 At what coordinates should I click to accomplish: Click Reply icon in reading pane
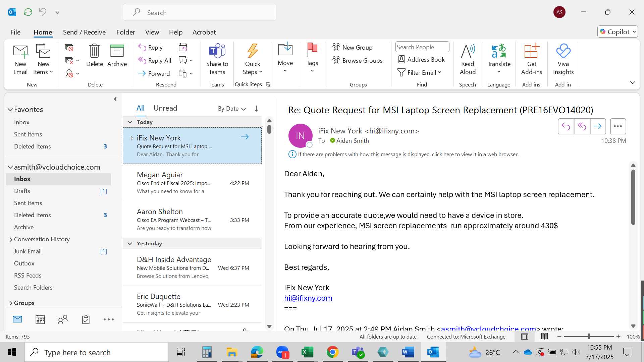coord(566,126)
